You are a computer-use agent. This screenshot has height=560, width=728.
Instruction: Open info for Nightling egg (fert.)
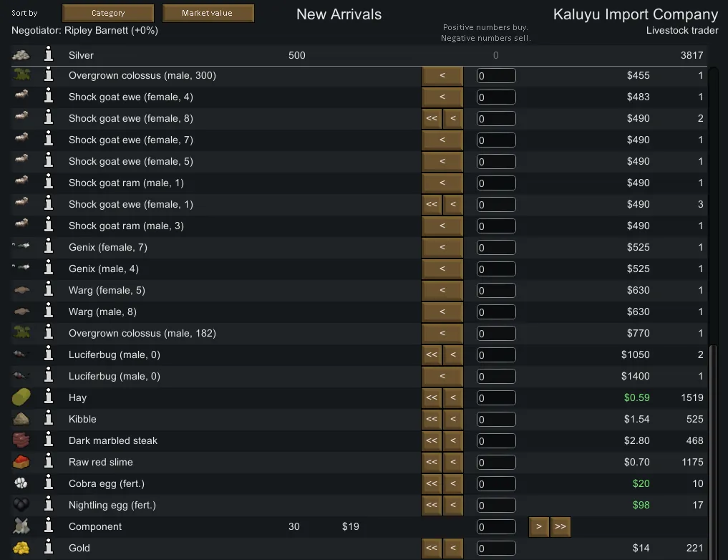tap(49, 505)
